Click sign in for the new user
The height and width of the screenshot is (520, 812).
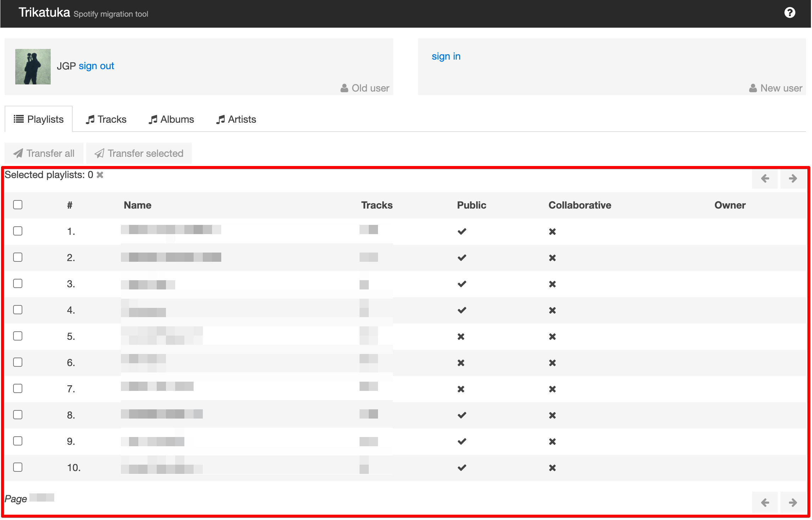446,56
